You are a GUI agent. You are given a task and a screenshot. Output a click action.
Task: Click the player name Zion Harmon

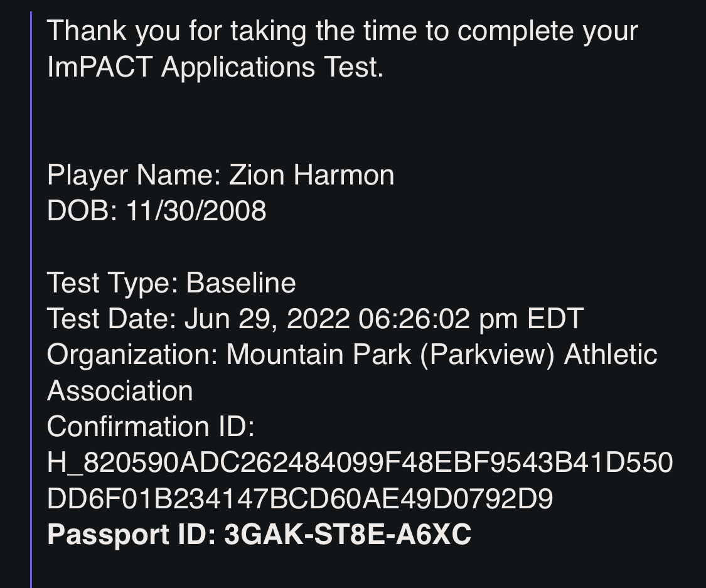tap(311, 174)
